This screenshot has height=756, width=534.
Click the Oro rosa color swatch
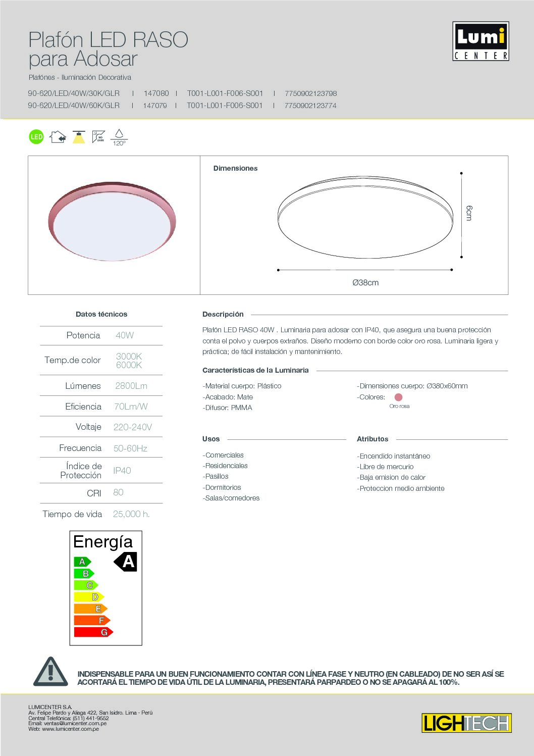point(398,397)
